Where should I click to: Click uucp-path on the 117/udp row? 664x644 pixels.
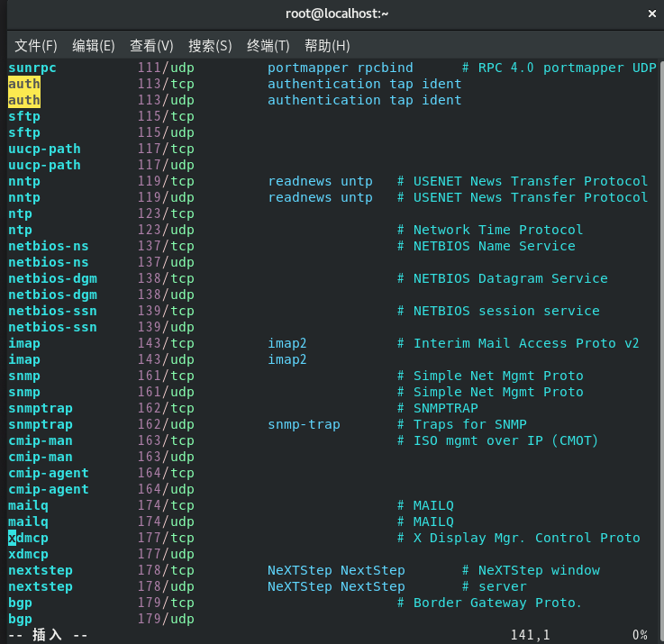click(x=44, y=165)
